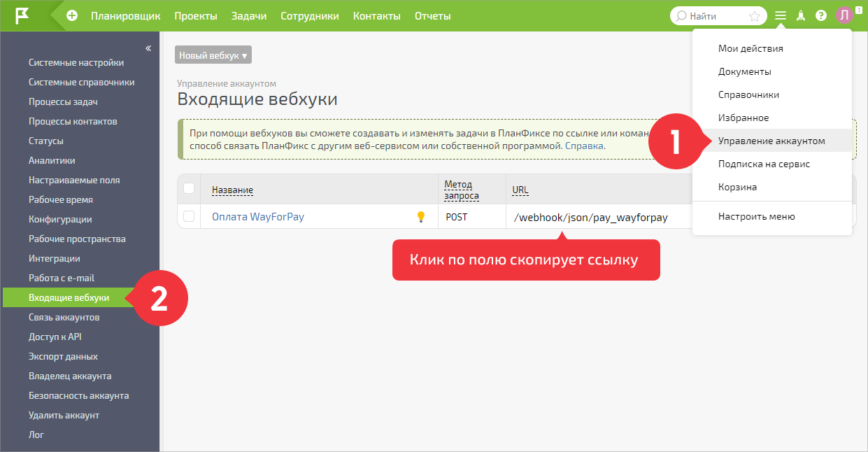Open Проекты in top navigation
868x452 pixels.
196,15
